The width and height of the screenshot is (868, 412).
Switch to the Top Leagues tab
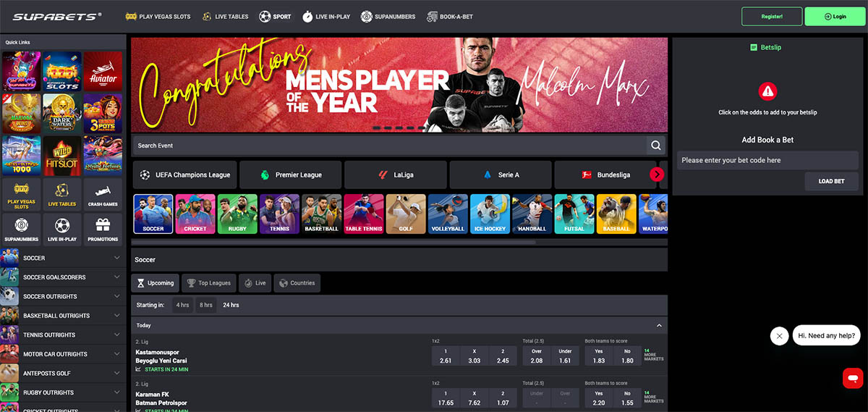(208, 283)
